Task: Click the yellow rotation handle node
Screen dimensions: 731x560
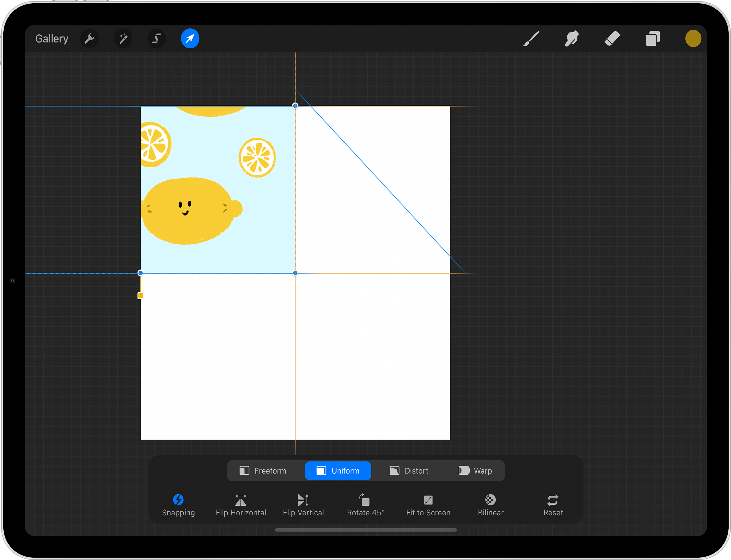Action: point(140,296)
